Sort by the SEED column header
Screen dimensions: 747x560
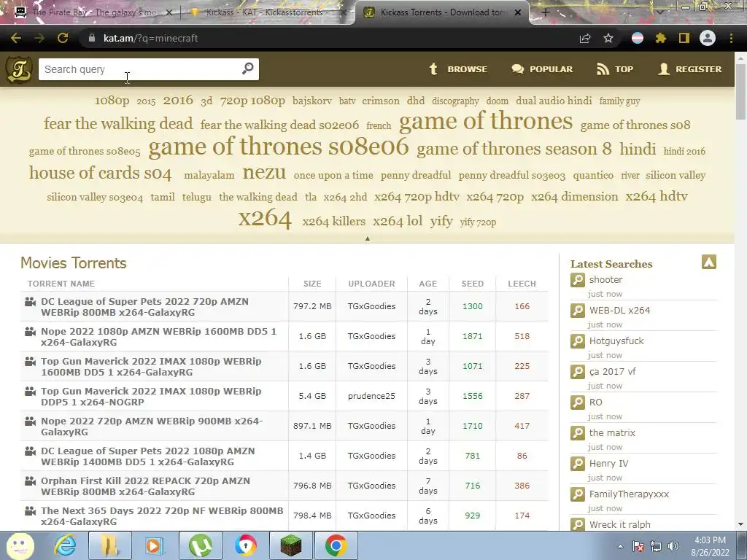pyautogui.click(x=472, y=284)
